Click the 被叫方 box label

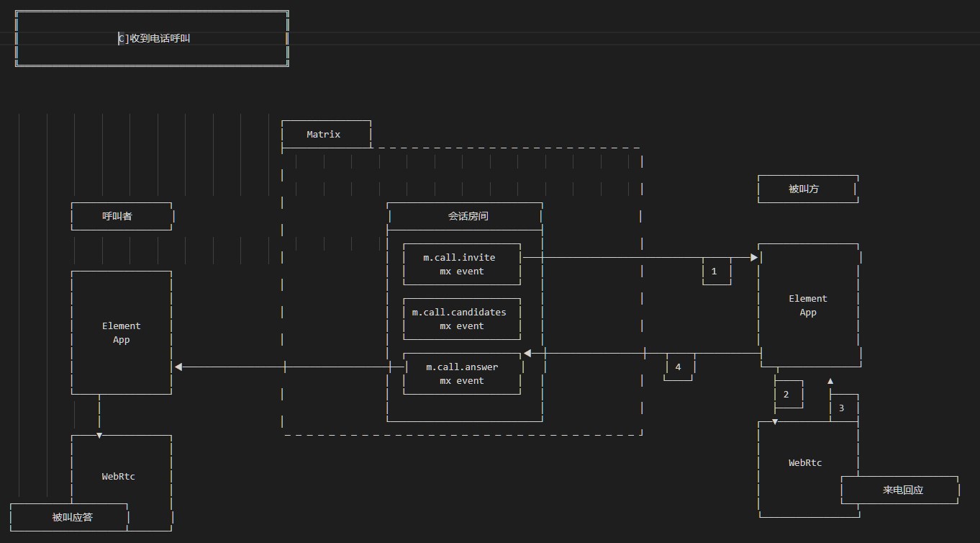click(804, 189)
